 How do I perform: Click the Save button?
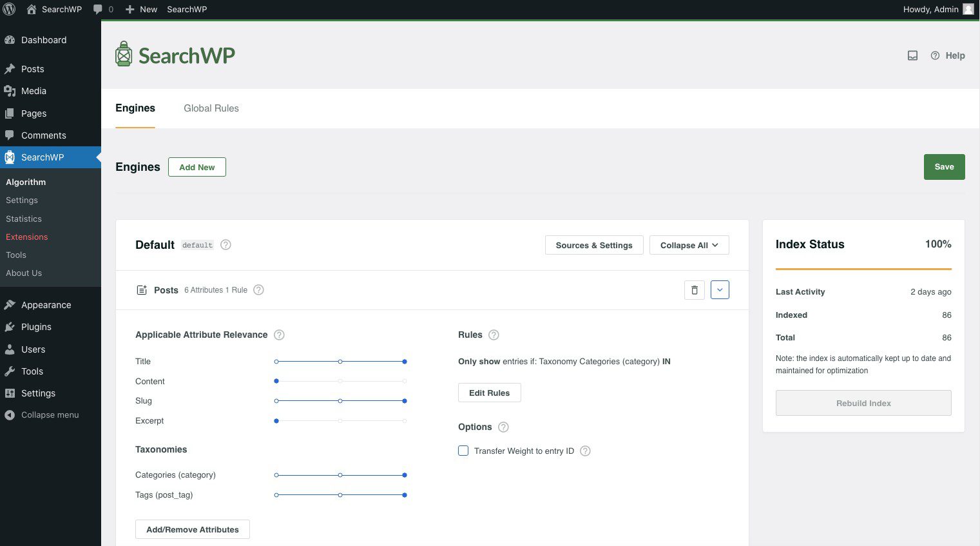pyautogui.click(x=944, y=166)
